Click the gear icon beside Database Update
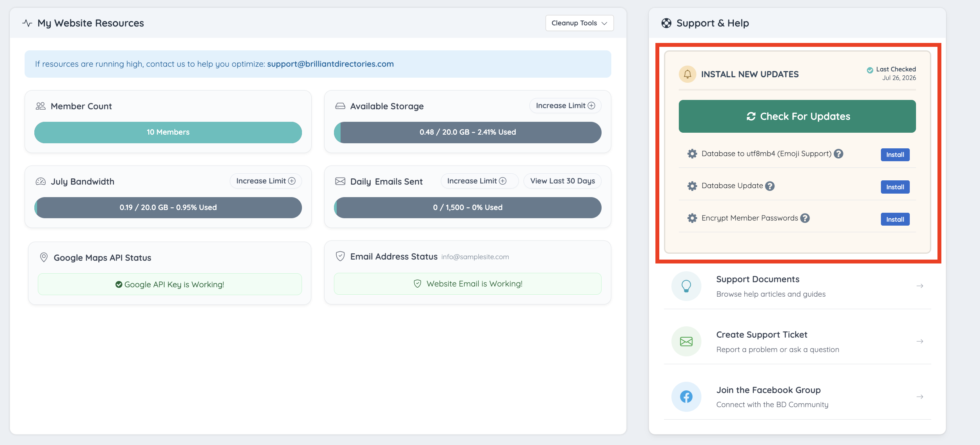The width and height of the screenshot is (980, 445). tap(692, 186)
